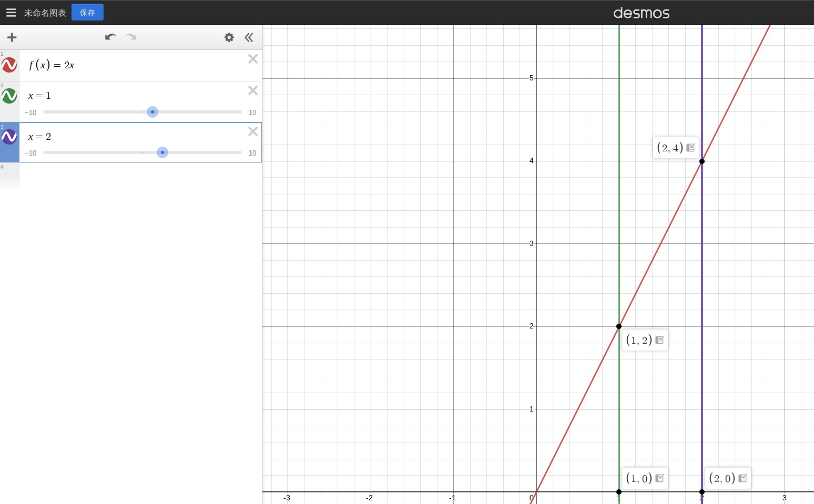This screenshot has height=504, width=814.
Task: Click the x=1 slider lower limit -10
Action: [x=30, y=112]
